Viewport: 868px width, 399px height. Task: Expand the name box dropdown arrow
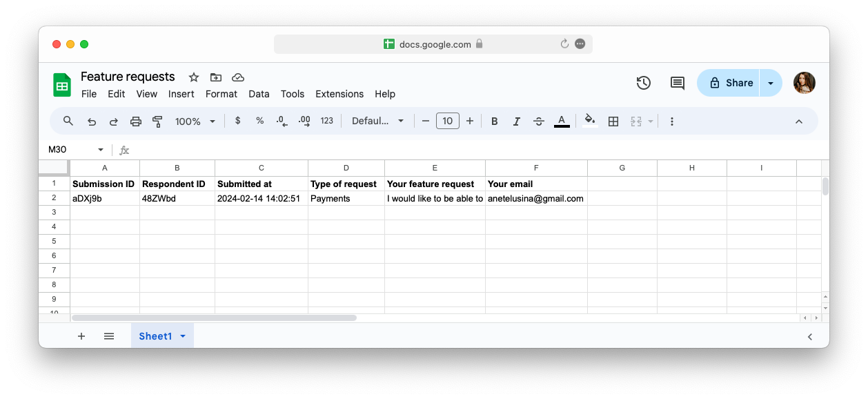click(x=101, y=150)
